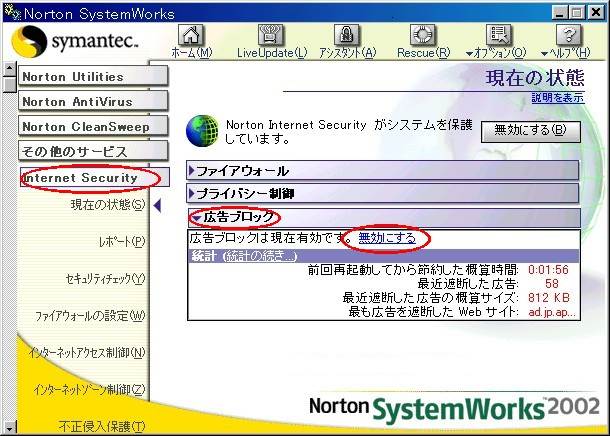Close the Norton SystemWorks window

(x=596, y=12)
